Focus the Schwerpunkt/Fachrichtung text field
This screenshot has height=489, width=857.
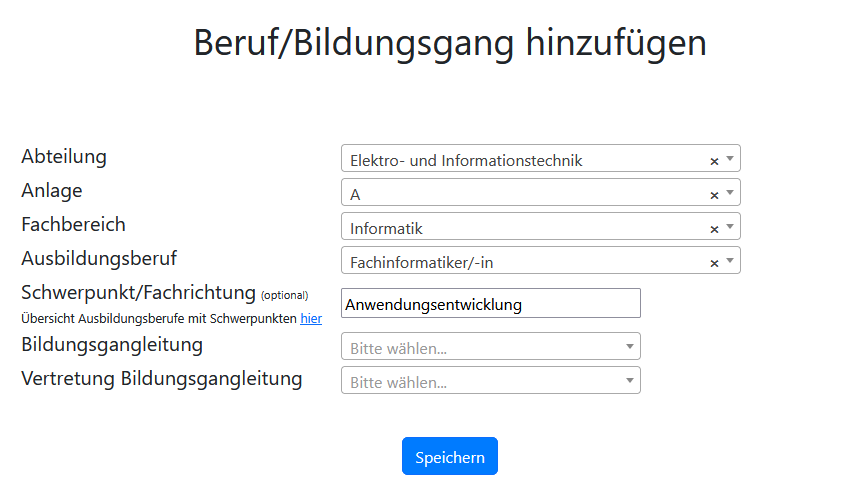(x=490, y=303)
